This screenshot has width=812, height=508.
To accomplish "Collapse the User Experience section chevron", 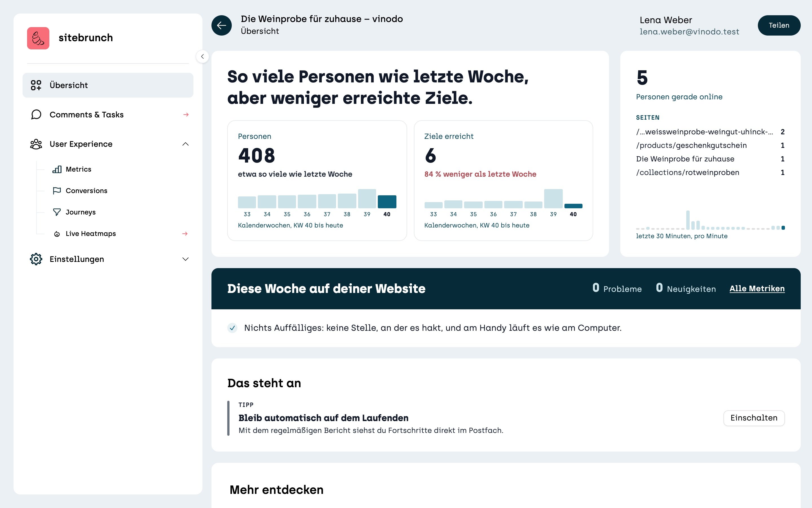I will pos(185,144).
